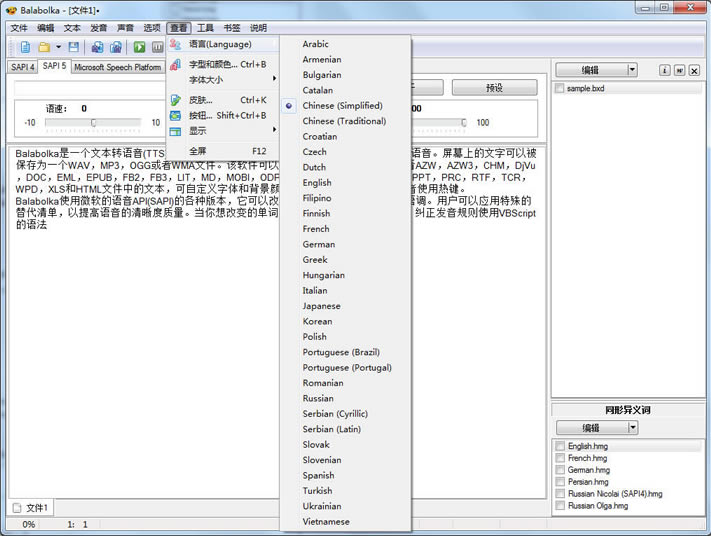Click the info 'i' icon in dictionary panel

664,70
